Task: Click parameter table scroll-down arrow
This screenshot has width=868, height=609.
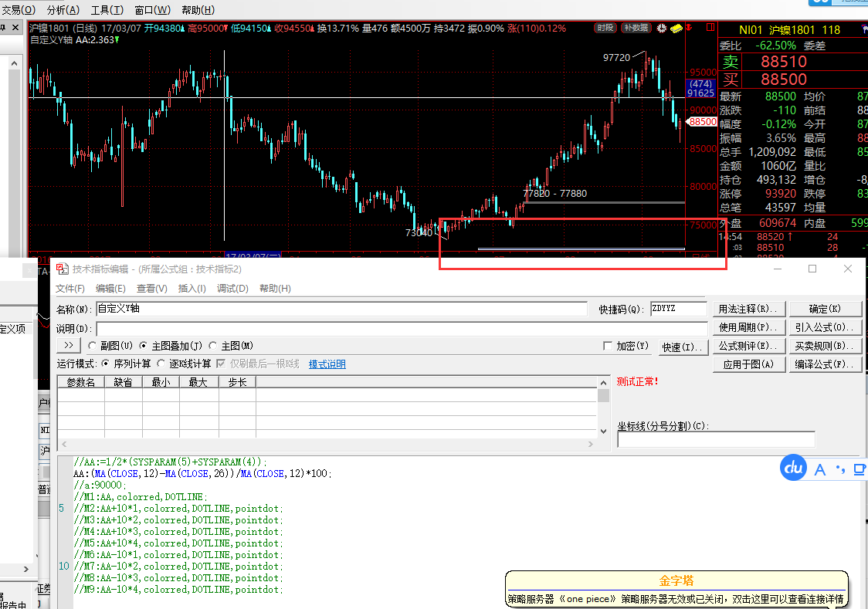Action: pos(603,431)
